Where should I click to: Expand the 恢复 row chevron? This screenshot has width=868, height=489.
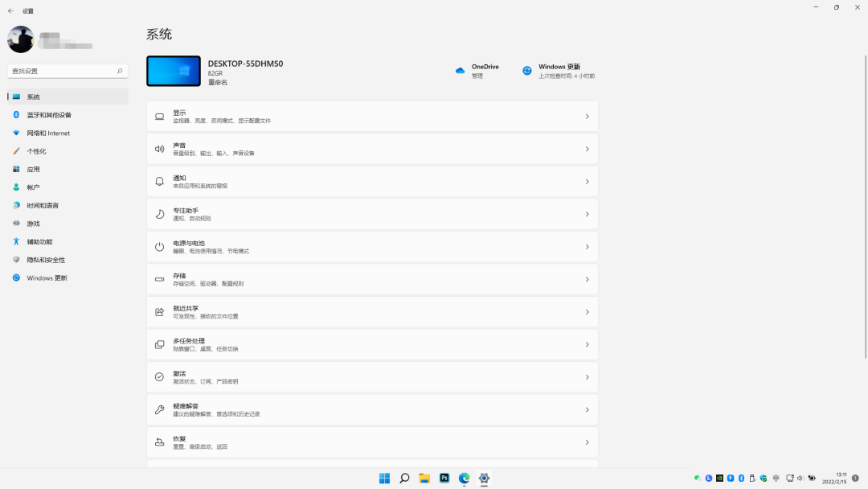click(x=587, y=442)
